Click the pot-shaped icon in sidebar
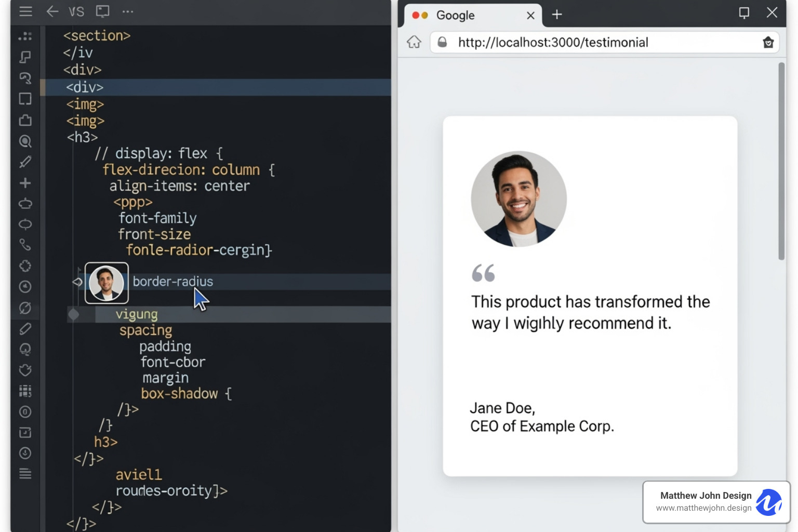This screenshot has height=532, width=798. click(25, 203)
